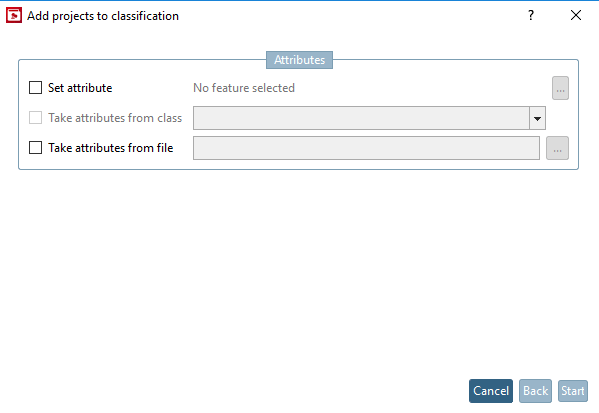Open feature browser next to No feature selected

[x=560, y=88]
